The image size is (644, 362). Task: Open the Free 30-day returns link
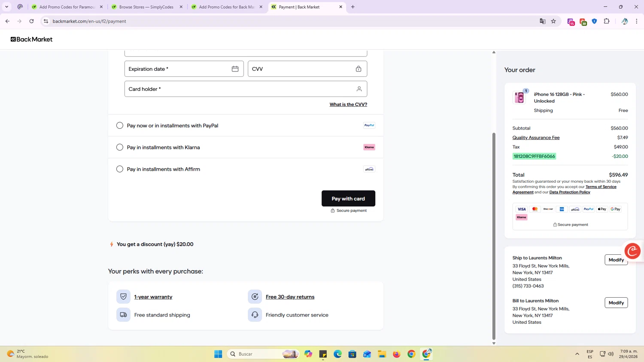(x=290, y=297)
